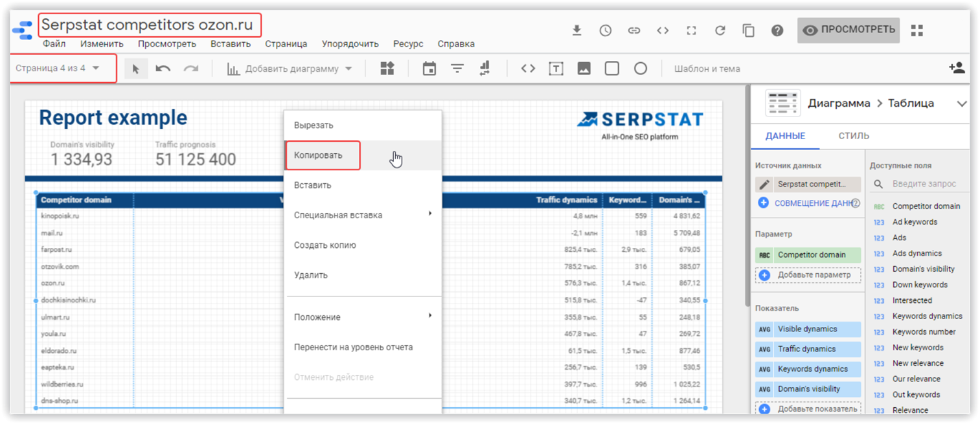The height and width of the screenshot is (424, 980).
Task: Click the search icon in available fields
Action: (878, 184)
